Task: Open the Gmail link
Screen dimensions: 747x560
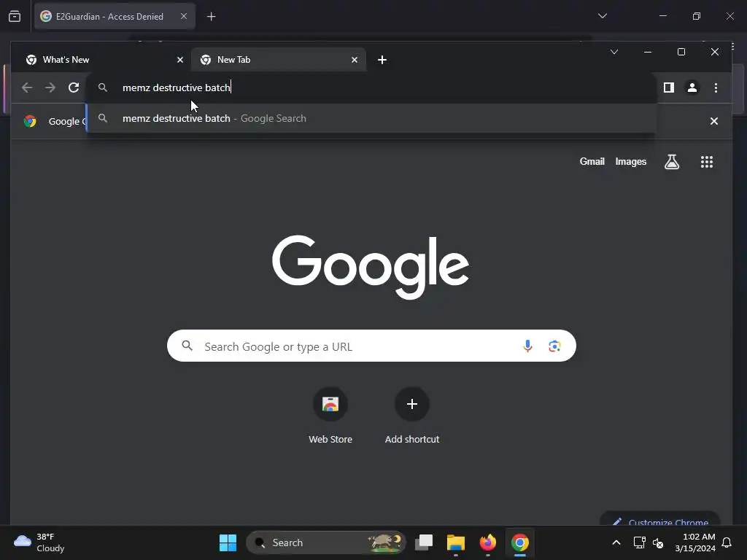Action: pos(592,161)
